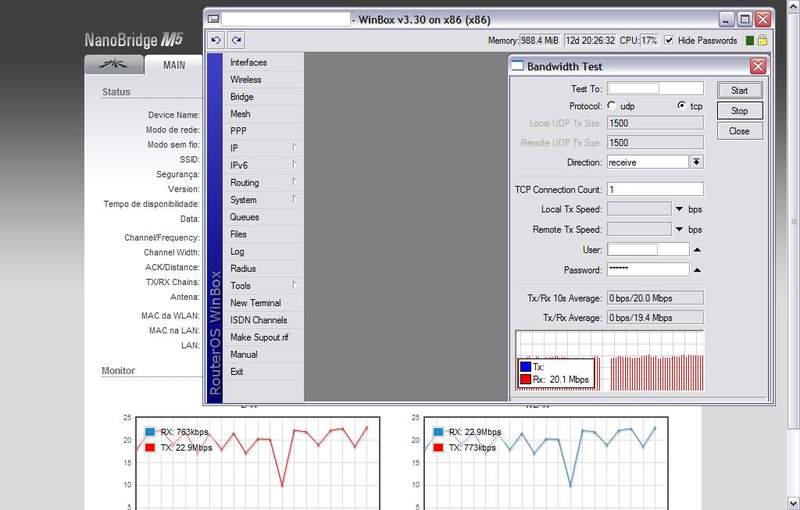Click the TCP Connection Count field
This screenshot has width=800, height=510.
coord(655,189)
